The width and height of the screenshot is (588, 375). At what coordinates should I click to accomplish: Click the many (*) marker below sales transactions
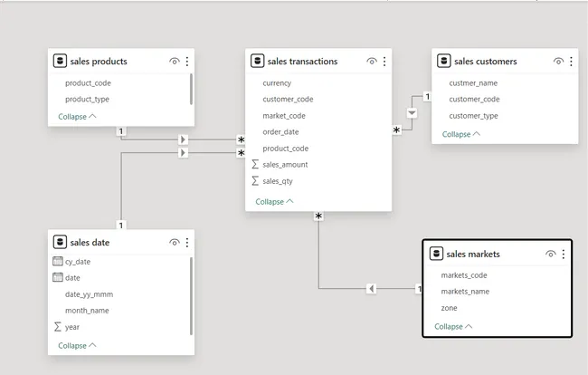click(318, 216)
